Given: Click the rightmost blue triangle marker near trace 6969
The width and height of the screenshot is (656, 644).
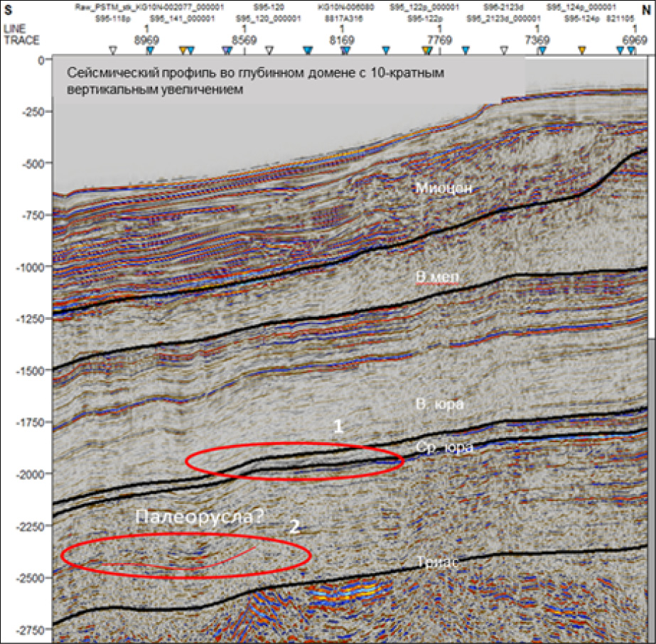Looking at the screenshot, I should tap(631, 50).
